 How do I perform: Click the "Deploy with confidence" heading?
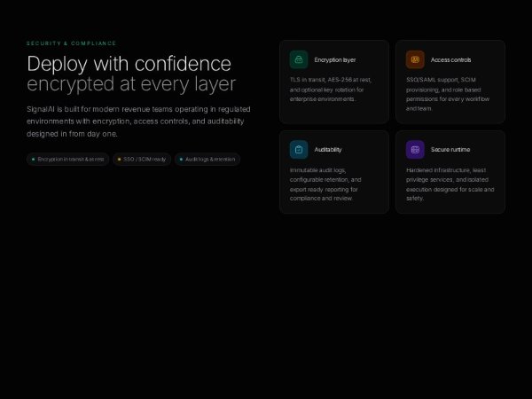[129, 64]
